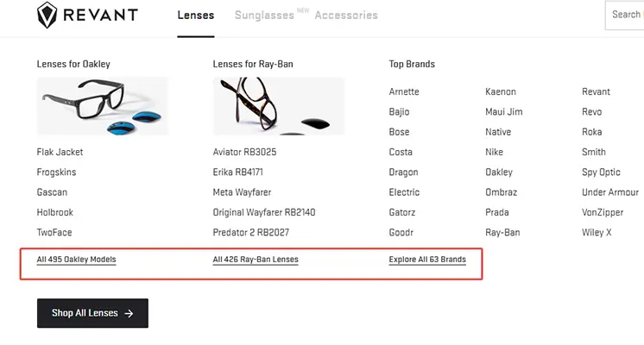Click the Ray-Ban glasses thumbnail image
This screenshot has height=345, width=644.
click(x=278, y=106)
